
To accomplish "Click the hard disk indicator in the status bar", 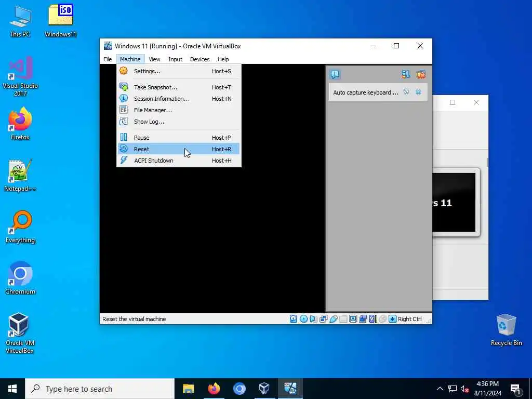I will 294,319.
